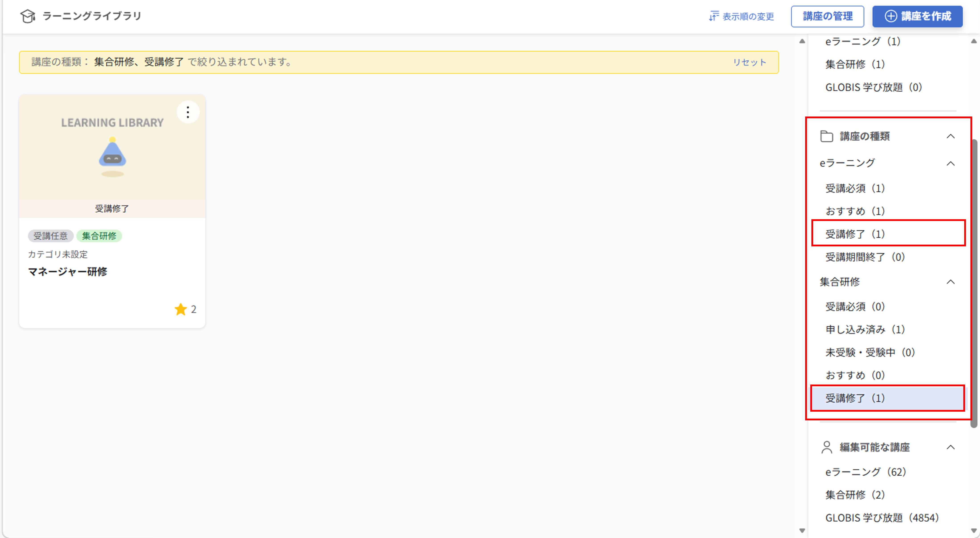
Task: Click the 講座を作成 button
Action: pos(917,16)
